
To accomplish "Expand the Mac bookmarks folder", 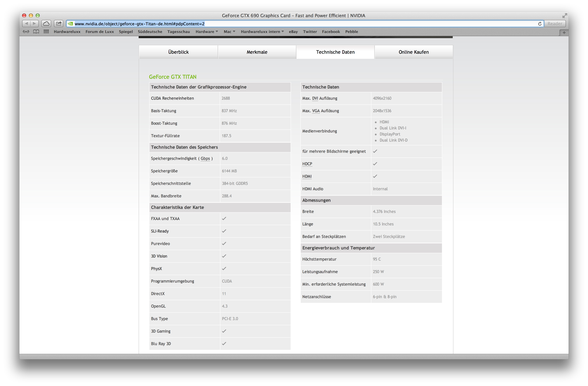I will click(229, 32).
